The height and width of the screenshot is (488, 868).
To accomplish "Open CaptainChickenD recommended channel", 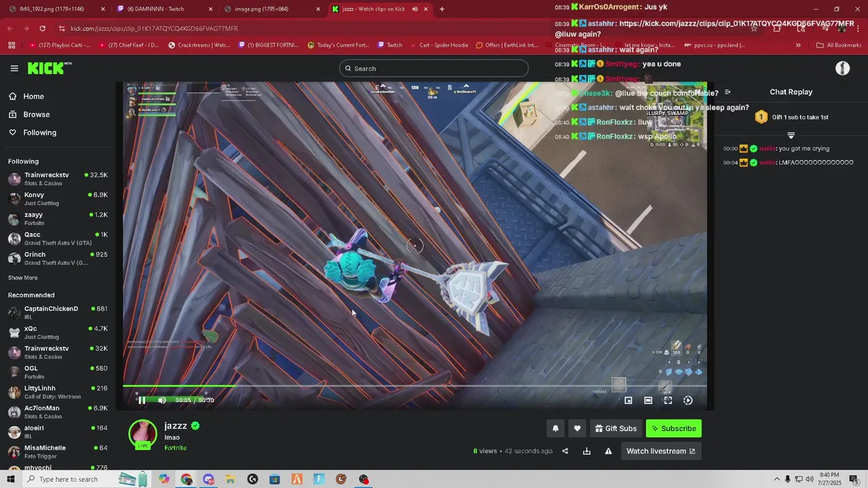I will pos(58,312).
